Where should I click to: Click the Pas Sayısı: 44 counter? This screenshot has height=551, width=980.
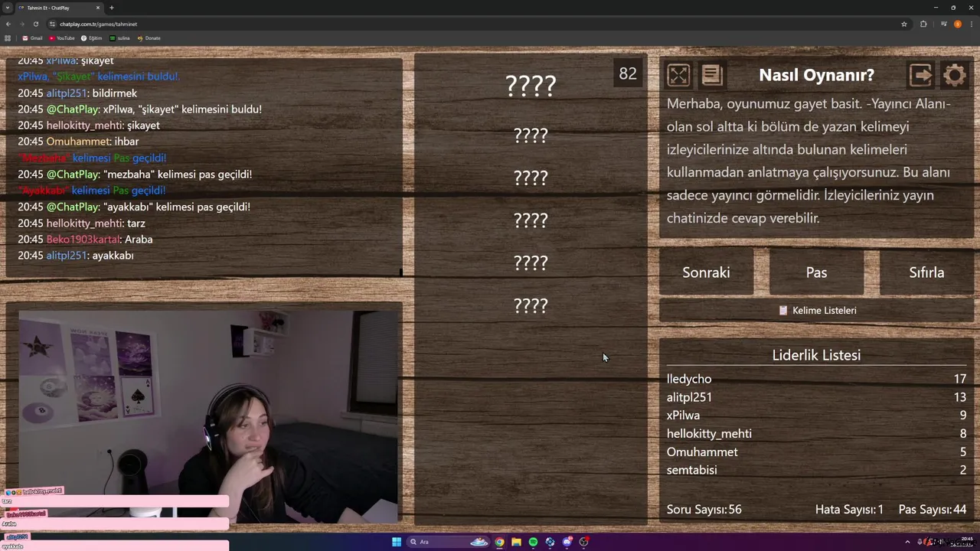pos(933,510)
